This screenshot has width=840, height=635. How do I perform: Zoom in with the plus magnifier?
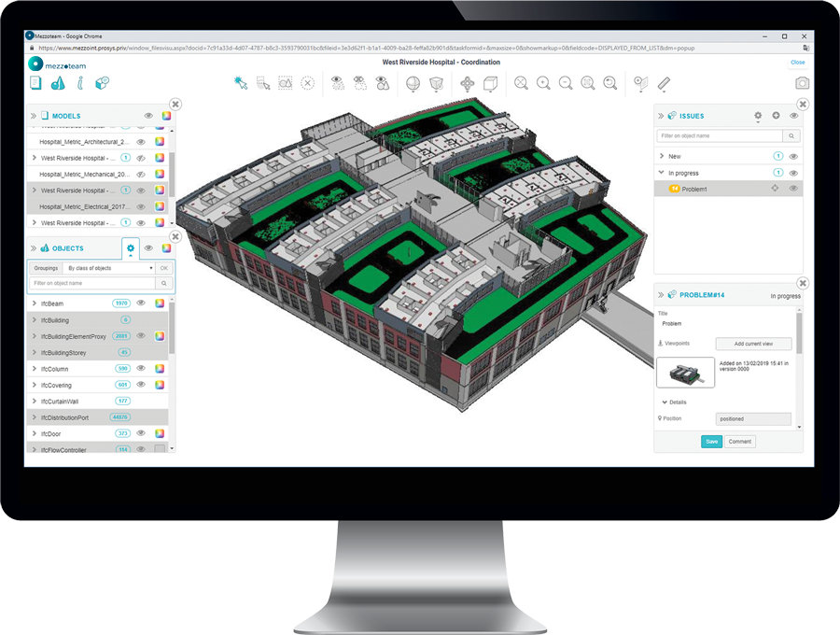544,83
